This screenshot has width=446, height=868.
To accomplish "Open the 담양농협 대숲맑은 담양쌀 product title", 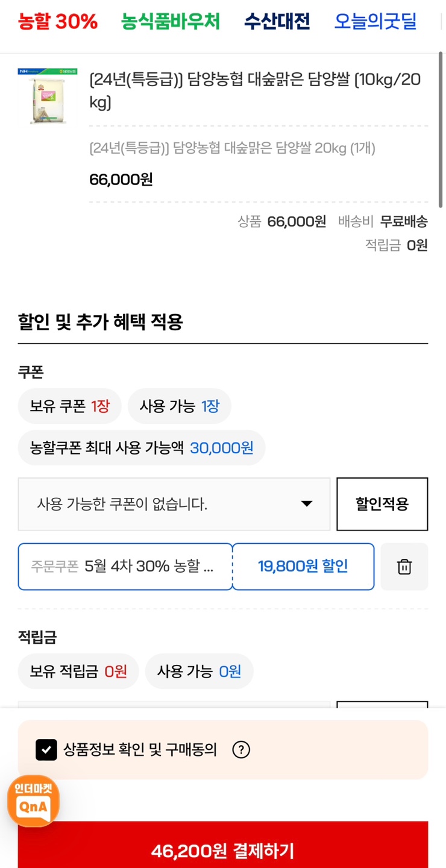I will 255,90.
